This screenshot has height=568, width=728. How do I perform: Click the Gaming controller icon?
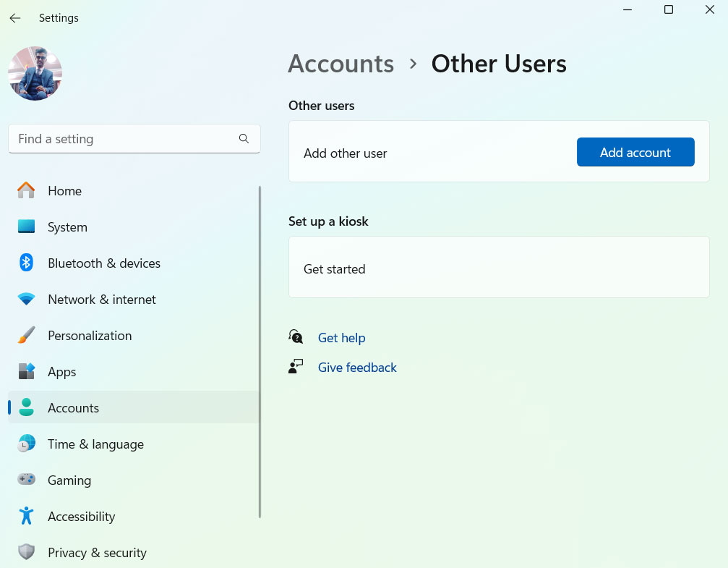[x=26, y=479]
